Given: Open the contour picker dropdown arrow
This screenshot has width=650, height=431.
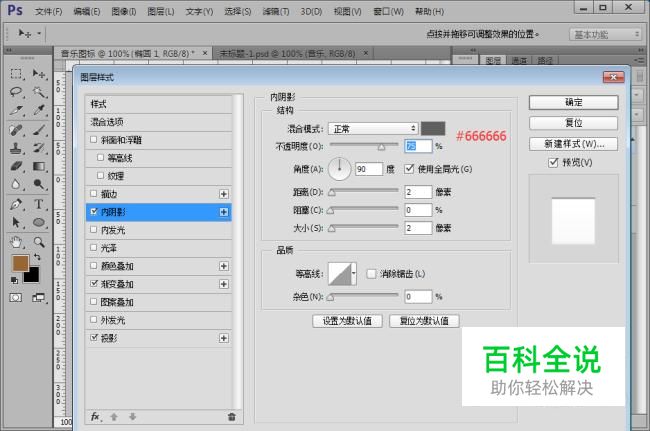Looking at the screenshot, I should tap(354, 274).
